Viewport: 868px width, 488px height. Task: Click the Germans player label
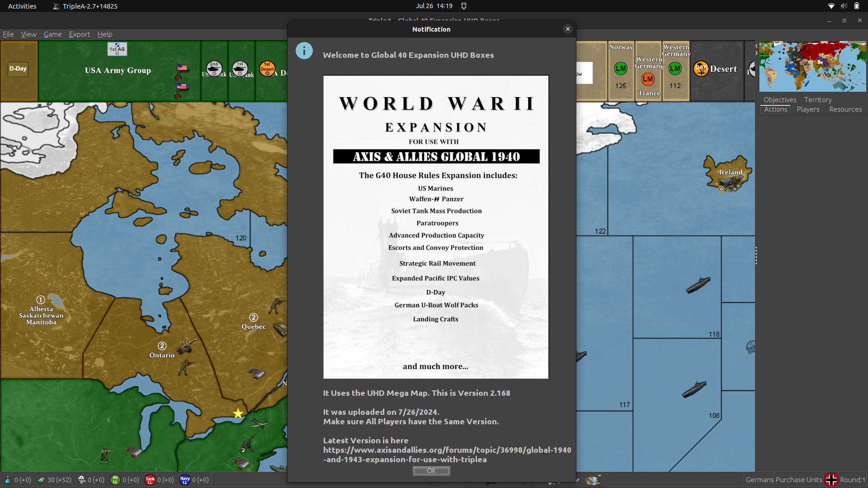(759, 480)
